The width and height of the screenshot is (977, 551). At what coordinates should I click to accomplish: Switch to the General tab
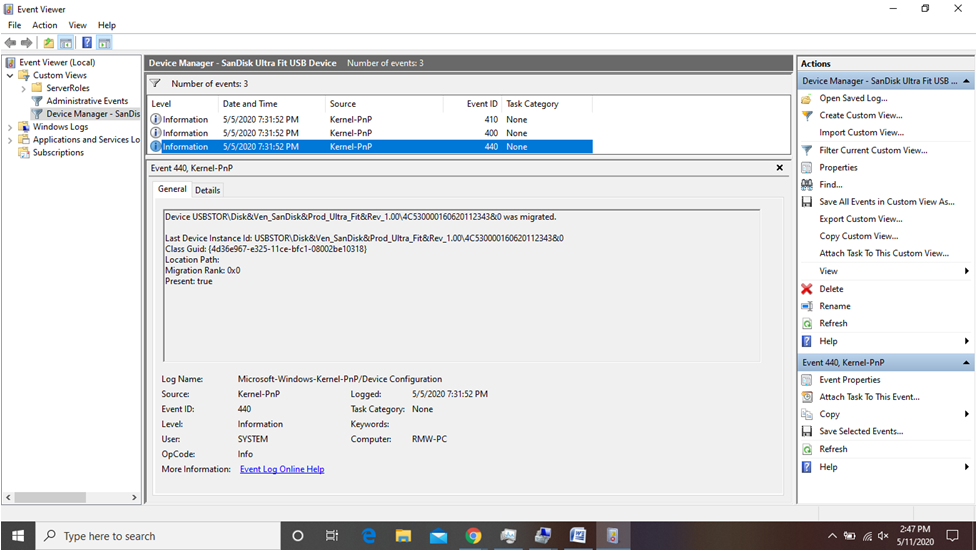[172, 189]
